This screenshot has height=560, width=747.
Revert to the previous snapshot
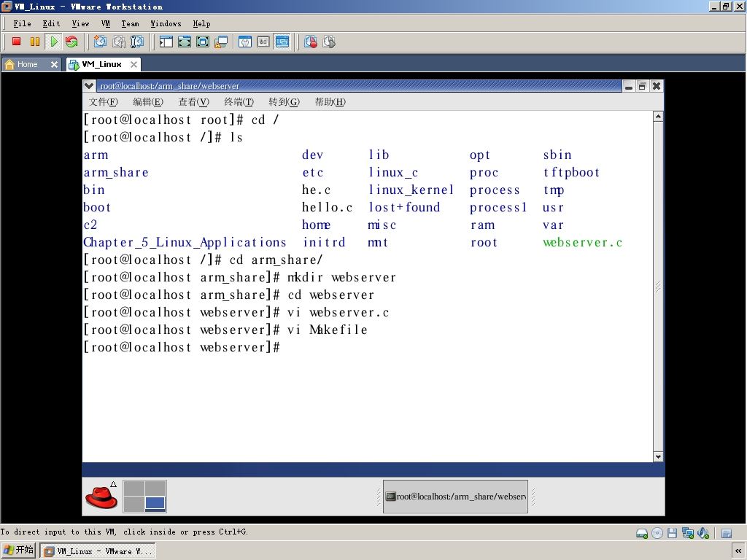(x=119, y=42)
